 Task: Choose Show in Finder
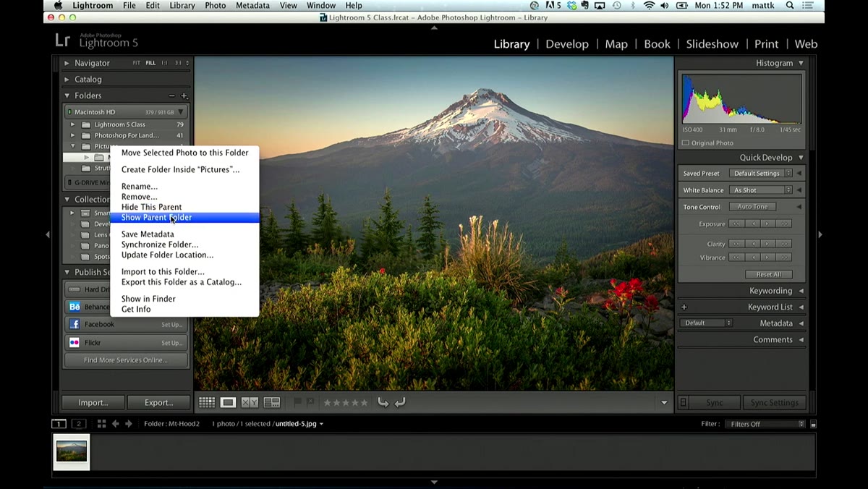148,299
